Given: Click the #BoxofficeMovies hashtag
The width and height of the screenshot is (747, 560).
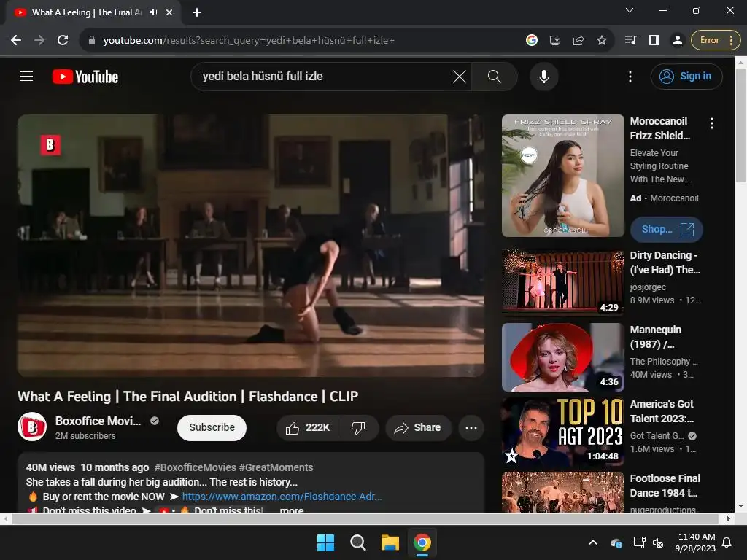Looking at the screenshot, I should (x=196, y=467).
